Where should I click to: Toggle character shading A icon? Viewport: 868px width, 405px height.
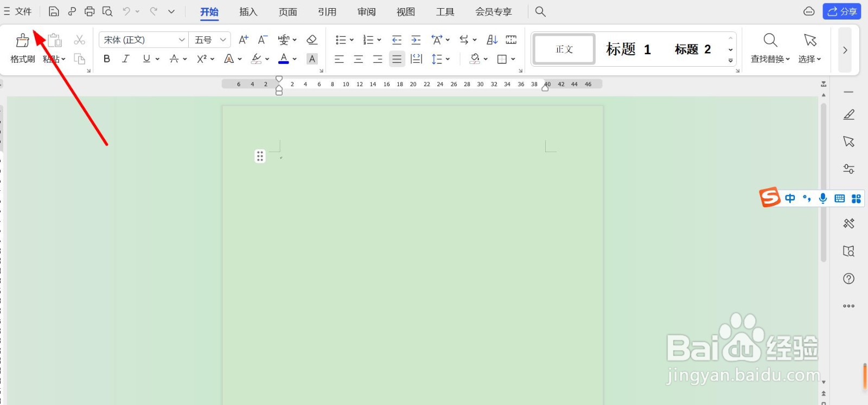[312, 59]
